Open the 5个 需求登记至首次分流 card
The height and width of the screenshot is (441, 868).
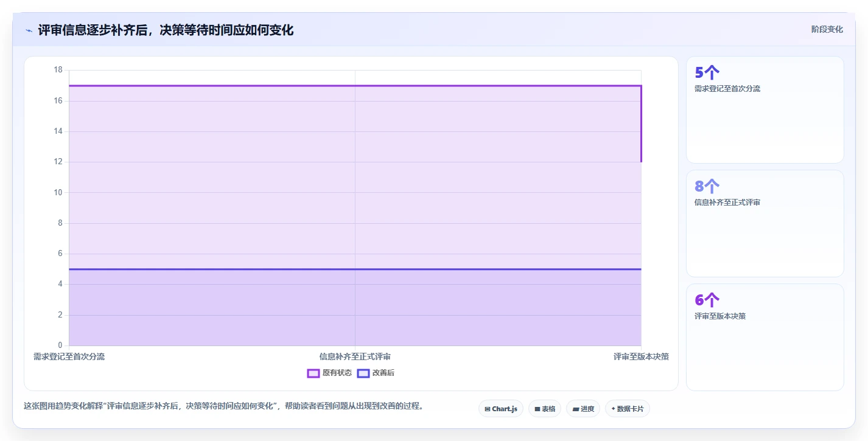click(x=765, y=110)
